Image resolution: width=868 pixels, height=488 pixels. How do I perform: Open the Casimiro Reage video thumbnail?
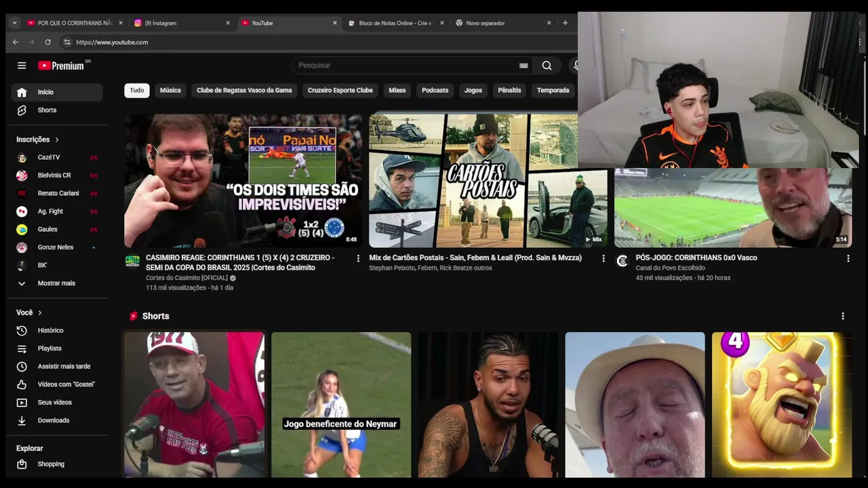[243, 180]
